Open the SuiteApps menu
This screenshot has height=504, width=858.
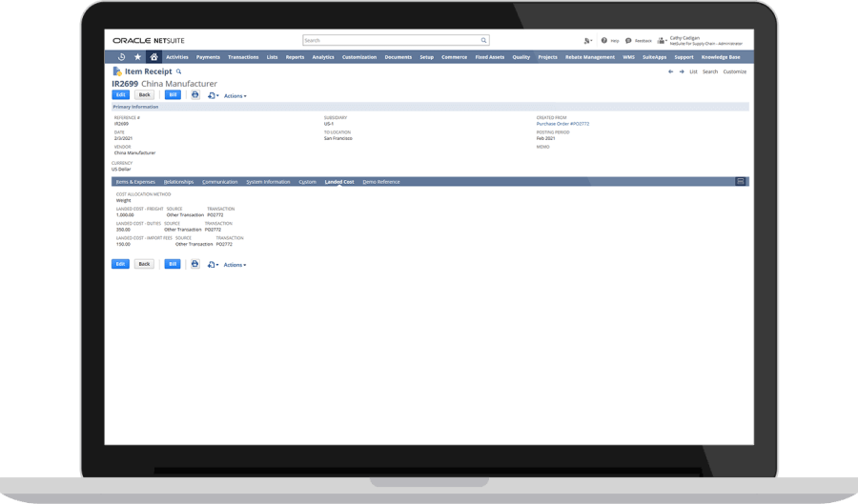tap(654, 57)
